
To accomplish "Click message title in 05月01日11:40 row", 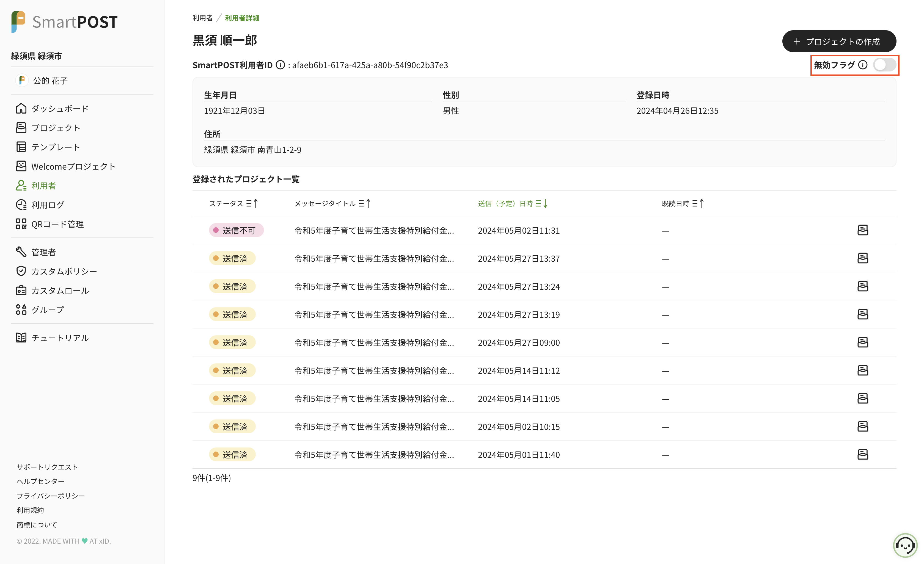I will [x=374, y=455].
